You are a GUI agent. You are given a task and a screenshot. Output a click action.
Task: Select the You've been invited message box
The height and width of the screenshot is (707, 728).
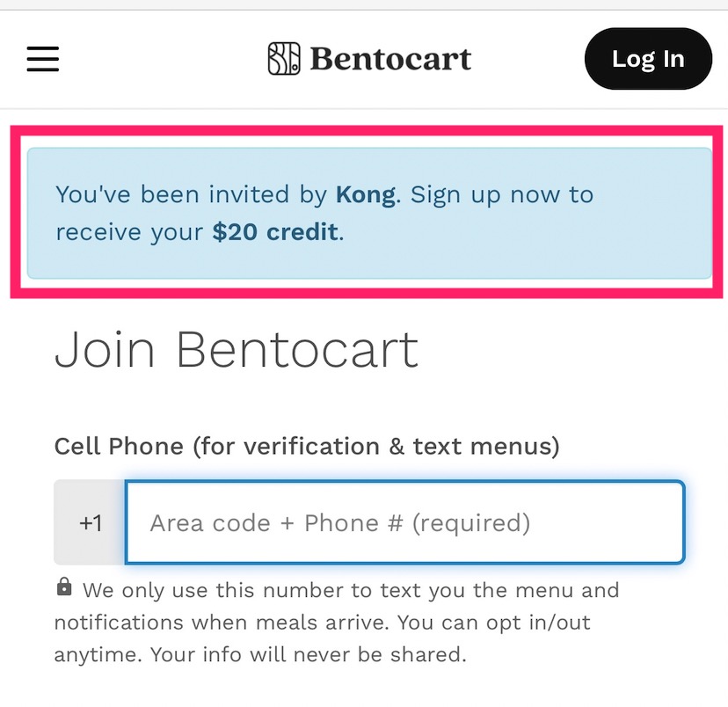(364, 213)
